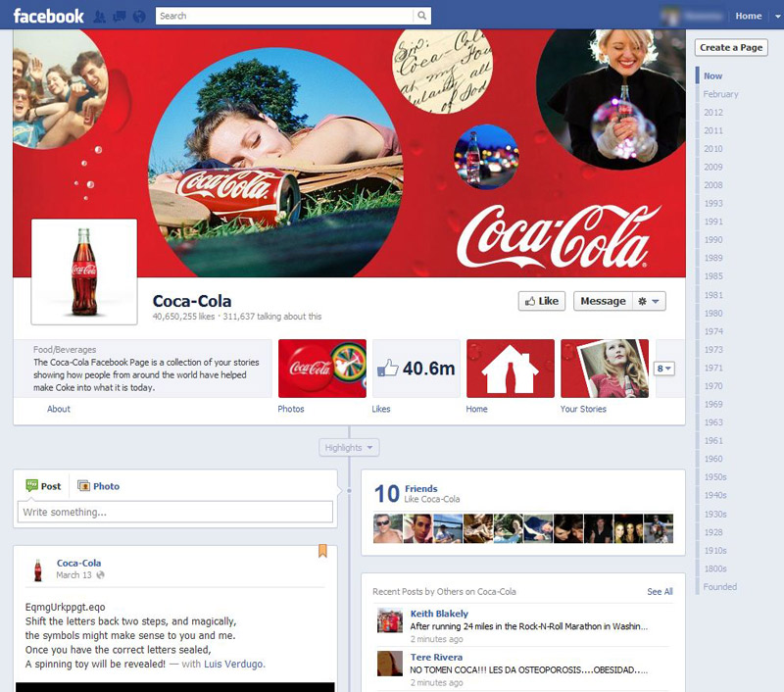Jump to Founded on the timeline
The image size is (784, 692).
pyautogui.click(x=720, y=587)
